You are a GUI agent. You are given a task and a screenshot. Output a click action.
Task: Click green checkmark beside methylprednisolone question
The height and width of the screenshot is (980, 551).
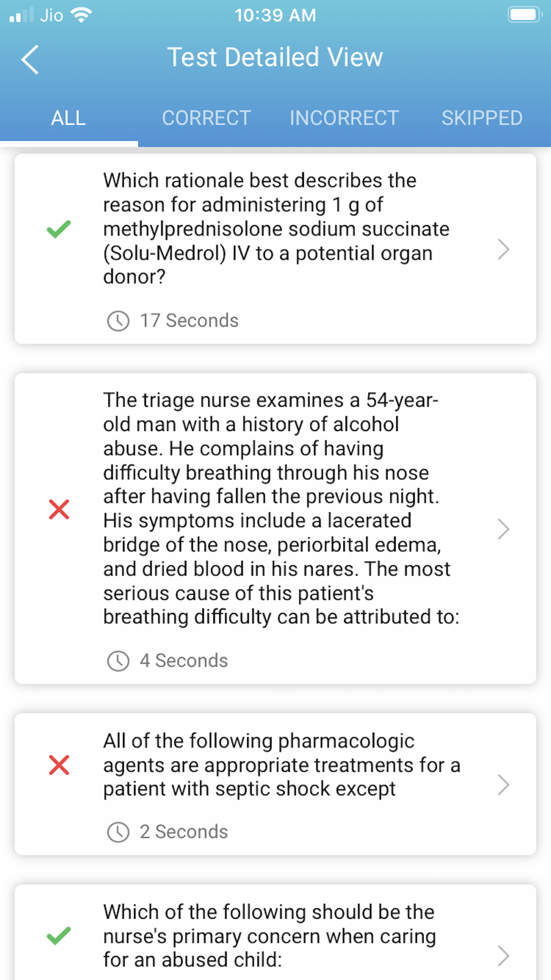point(59,229)
